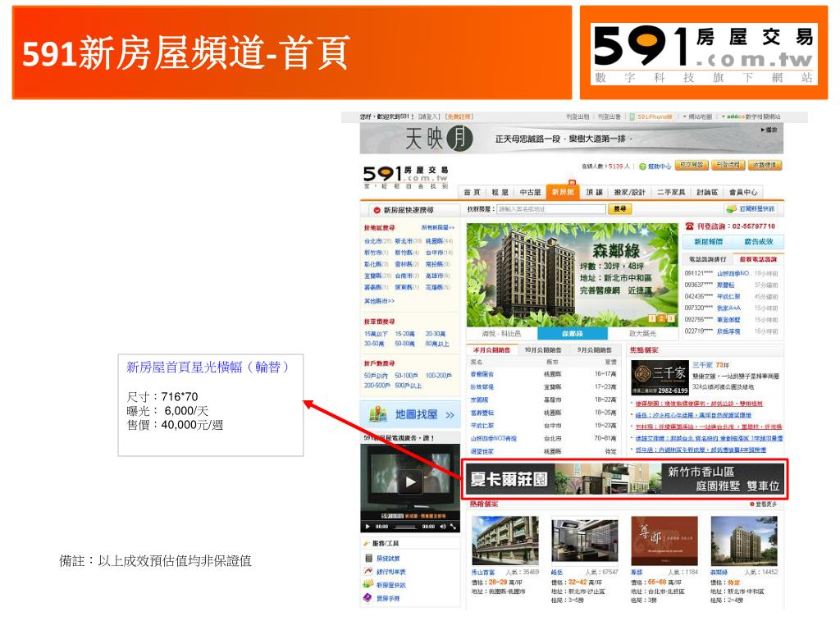
Task: Click the 天映月 top banner advertisement
Action: [572, 139]
